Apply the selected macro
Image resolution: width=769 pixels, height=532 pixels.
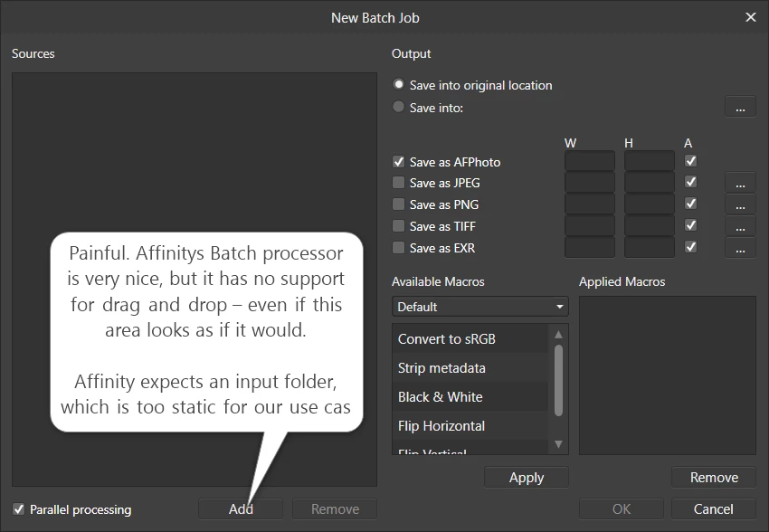tap(527, 477)
